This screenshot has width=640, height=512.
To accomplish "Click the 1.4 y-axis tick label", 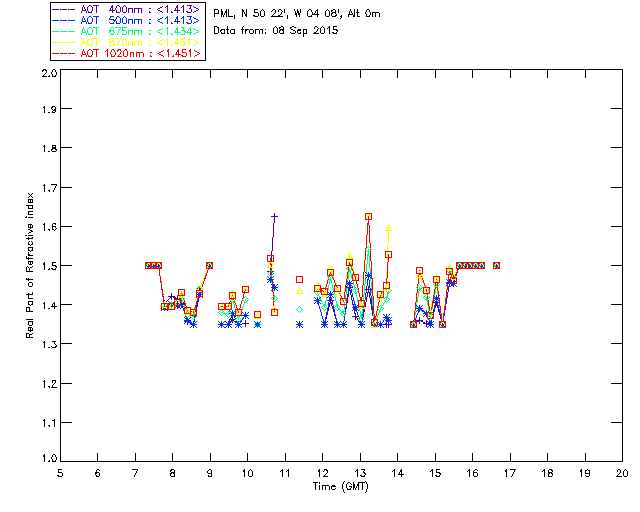I will tap(49, 305).
